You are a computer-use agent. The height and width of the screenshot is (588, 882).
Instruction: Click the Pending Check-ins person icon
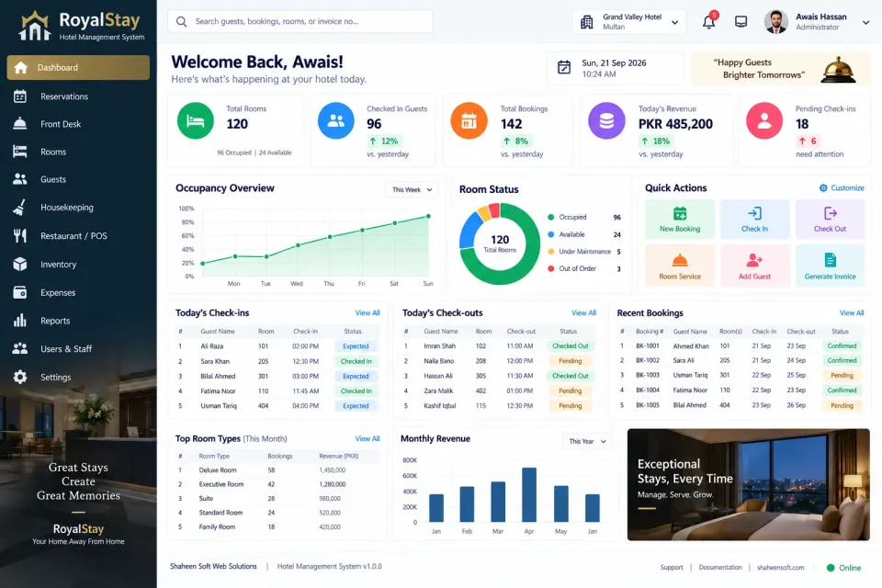pyautogui.click(x=764, y=120)
